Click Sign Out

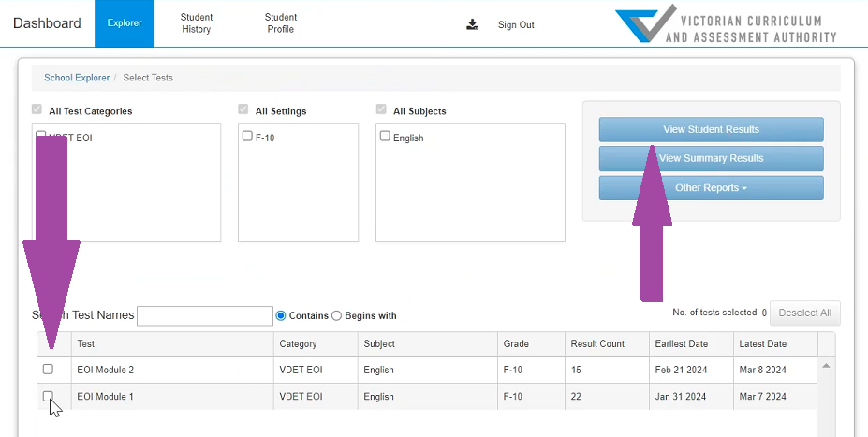point(516,25)
